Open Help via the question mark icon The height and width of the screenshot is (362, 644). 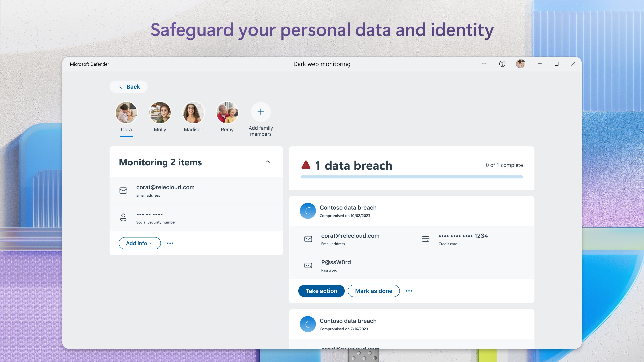(x=502, y=64)
